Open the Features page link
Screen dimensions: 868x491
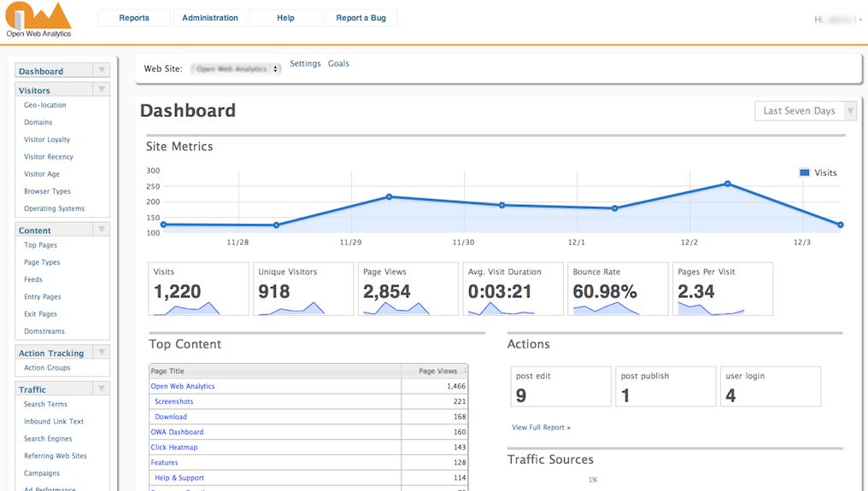[164, 462]
